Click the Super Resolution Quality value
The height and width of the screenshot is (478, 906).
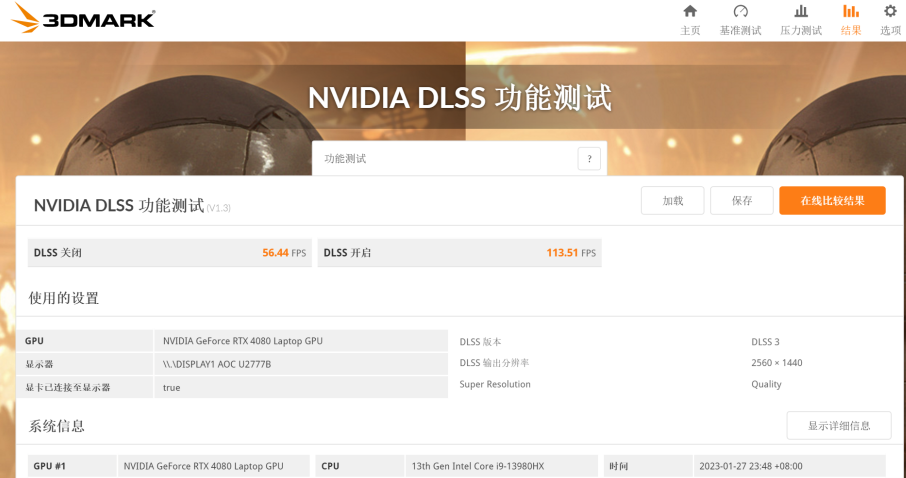766,384
